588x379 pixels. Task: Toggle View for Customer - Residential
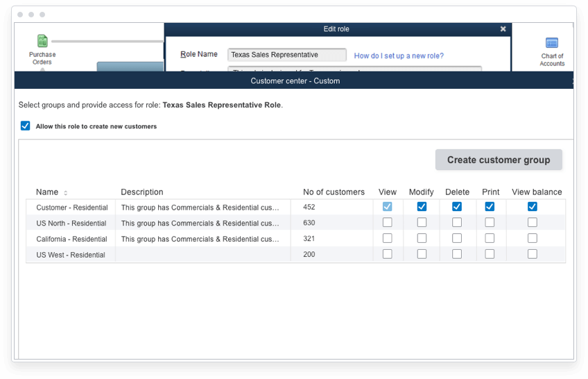388,206
